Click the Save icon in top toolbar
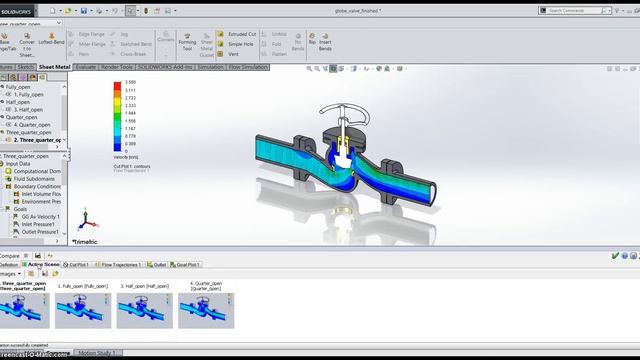 84,11
